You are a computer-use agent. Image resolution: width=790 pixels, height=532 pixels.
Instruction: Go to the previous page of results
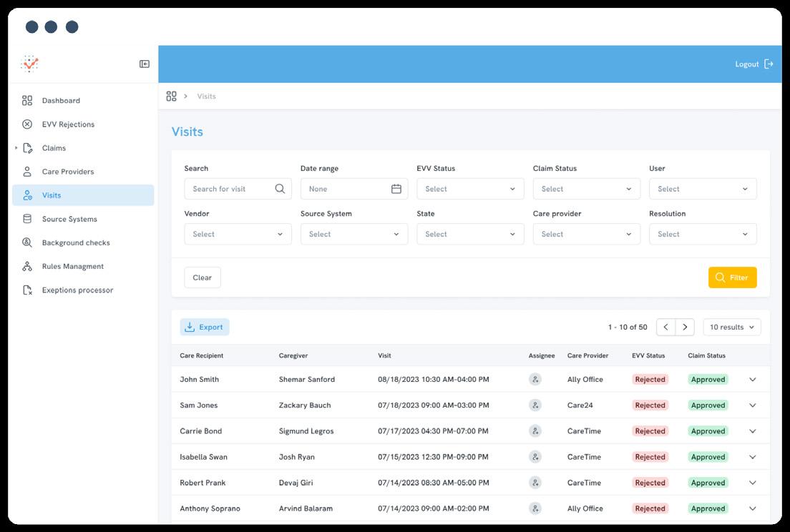[665, 327]
